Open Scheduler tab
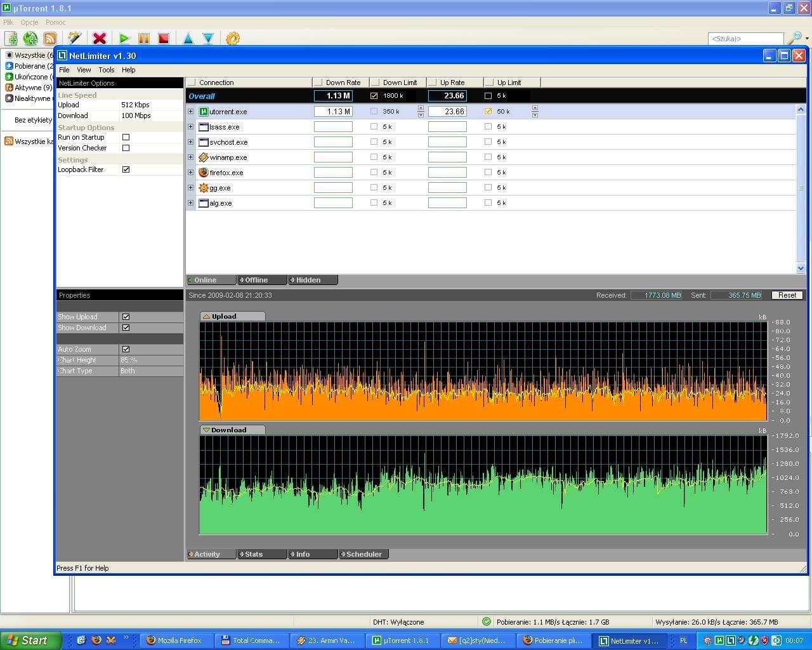The height and width of the screenshot is (650, 812). pos(363,554)
